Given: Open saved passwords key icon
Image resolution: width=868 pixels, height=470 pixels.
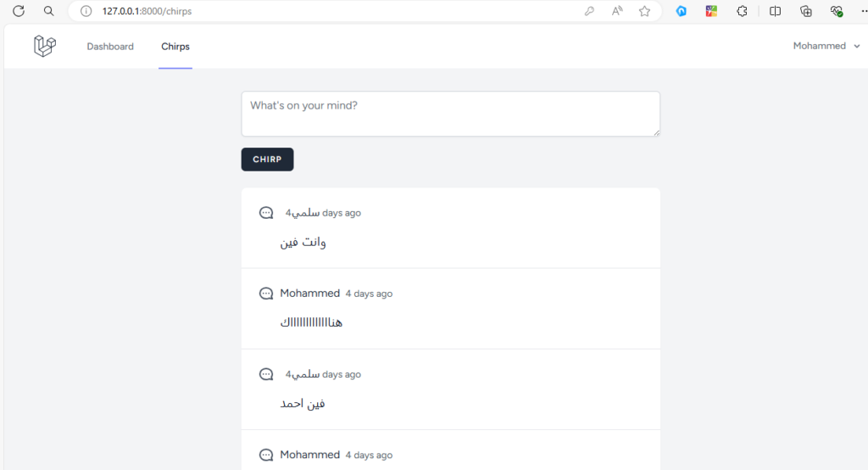Looking at the screenshot, I should point(590,11).
